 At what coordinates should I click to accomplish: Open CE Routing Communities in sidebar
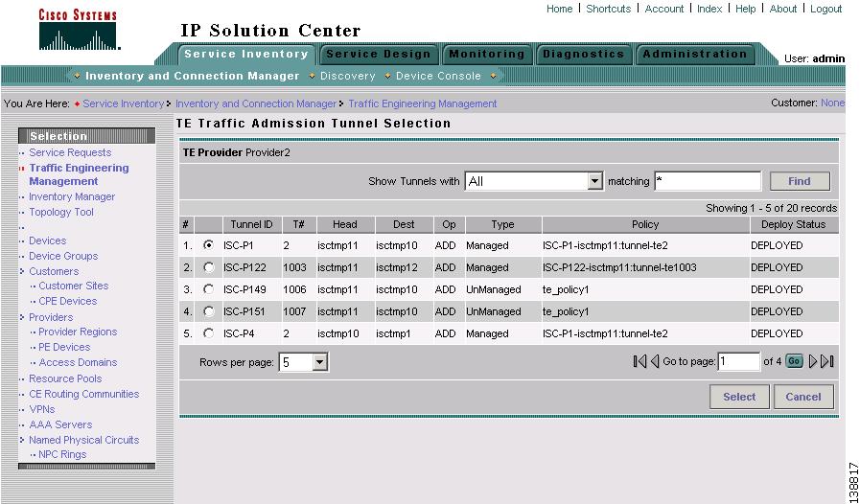pyautogui.click(x=84, y=394)
